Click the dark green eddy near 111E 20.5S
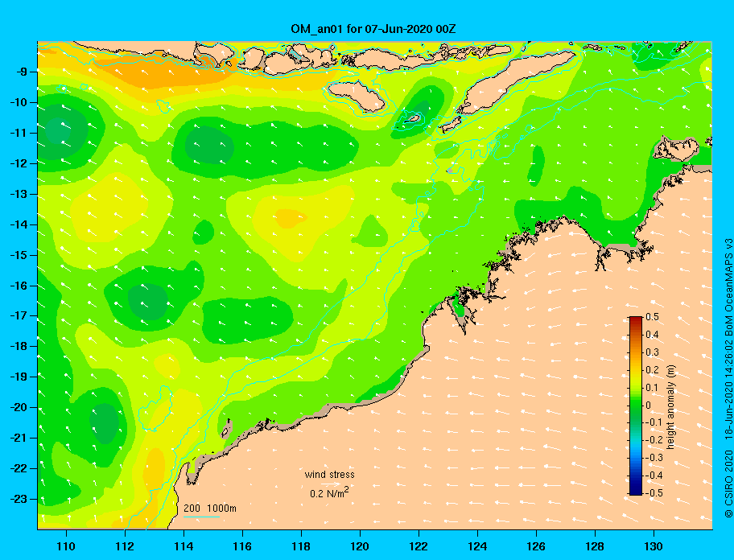This screenshot has width=734, height=560. (x=105, y=423)
